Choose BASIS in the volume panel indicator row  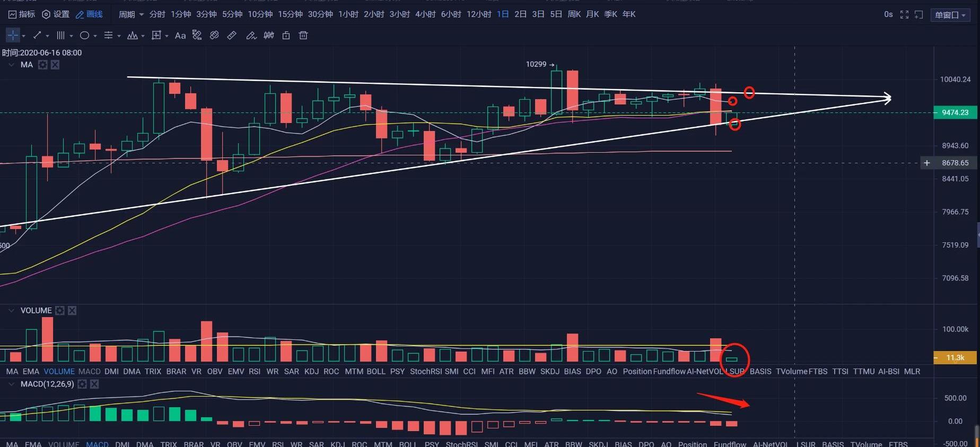(x=760, y=371)
